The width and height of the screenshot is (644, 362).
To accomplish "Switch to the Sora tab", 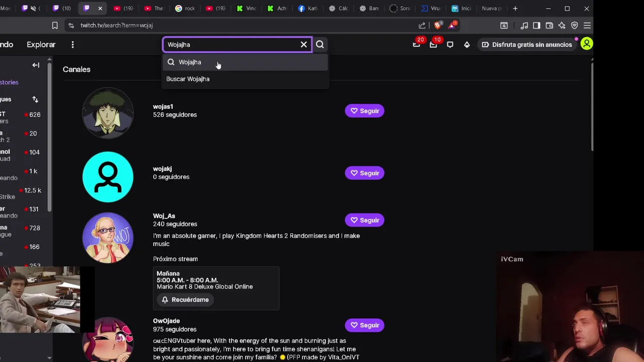I will coord(400,9).
